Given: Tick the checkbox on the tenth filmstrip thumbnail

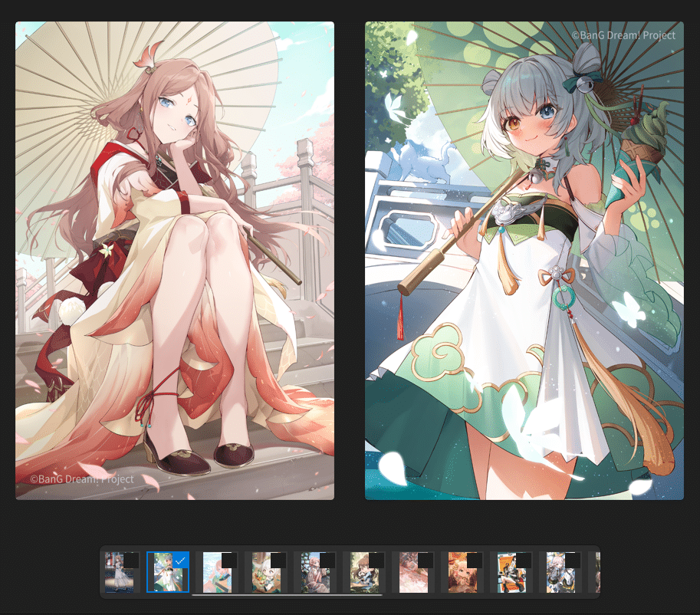Looking at the screenshot, I should click(x=573, y=560).
